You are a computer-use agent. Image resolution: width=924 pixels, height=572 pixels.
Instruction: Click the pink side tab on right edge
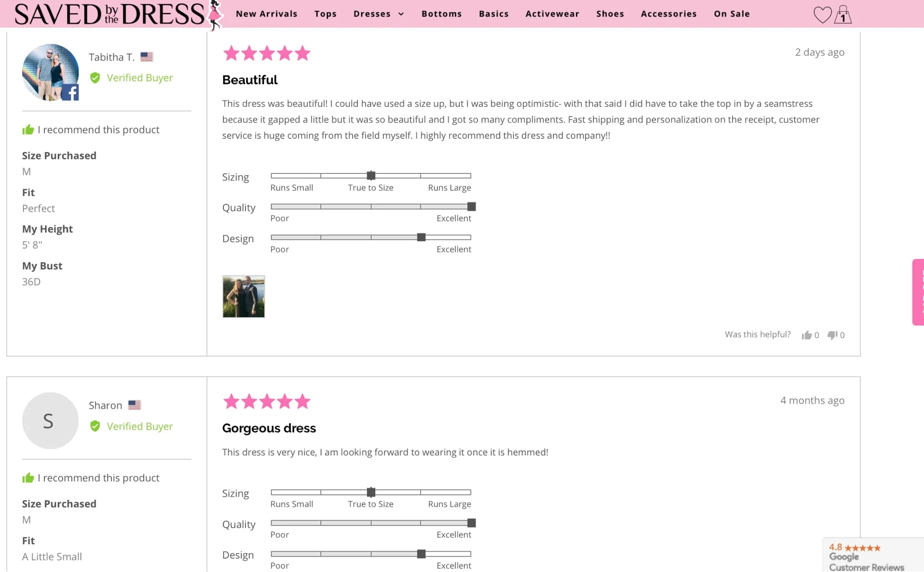918,292
